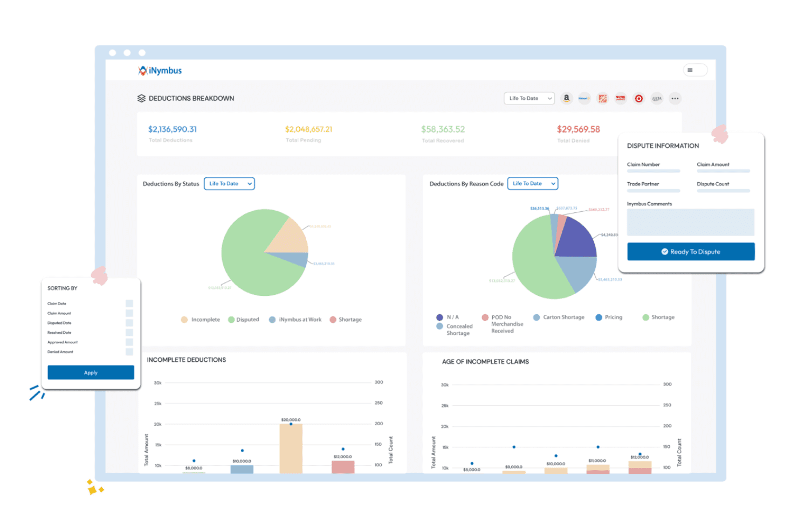Toggle the POD No Merchandise Received legend marker
The width and height of the screenshot is (798, 532).
coord(485,317)
